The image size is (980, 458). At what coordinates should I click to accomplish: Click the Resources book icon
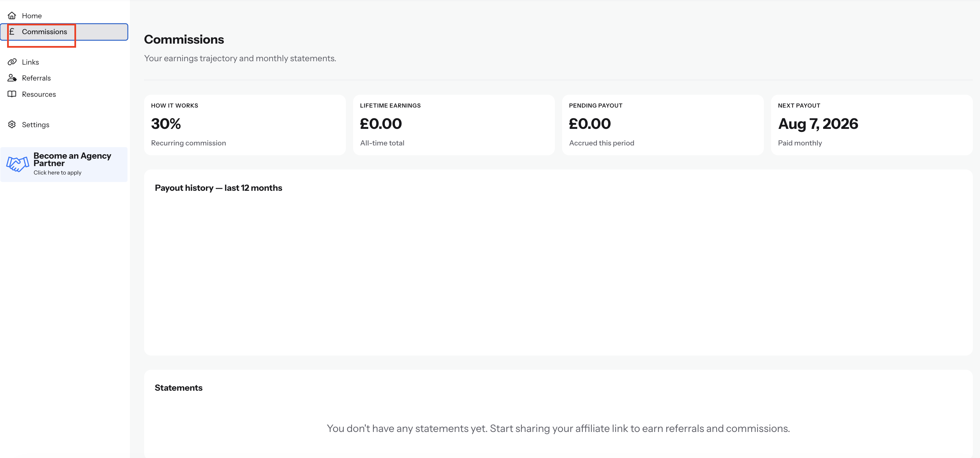12,94
